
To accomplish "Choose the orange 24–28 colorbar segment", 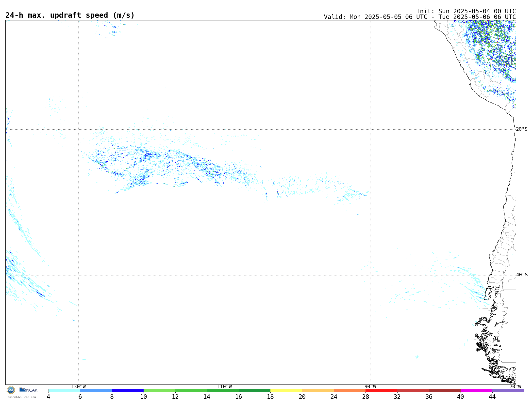I will 350,391.
